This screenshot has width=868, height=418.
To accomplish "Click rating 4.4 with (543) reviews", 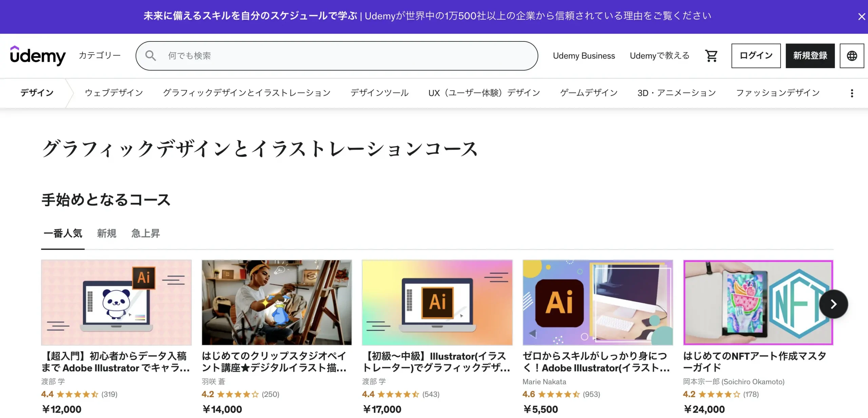I will click(401, 394).
